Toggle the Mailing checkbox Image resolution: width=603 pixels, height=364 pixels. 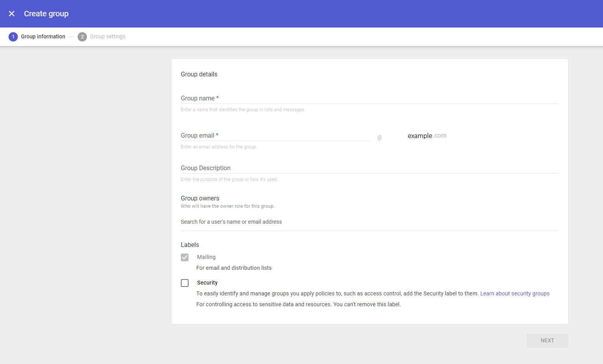tap(185, 257)
